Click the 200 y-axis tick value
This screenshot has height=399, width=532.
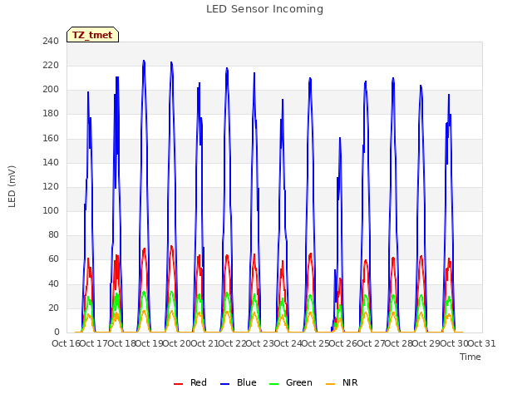(x=51, y=90)
